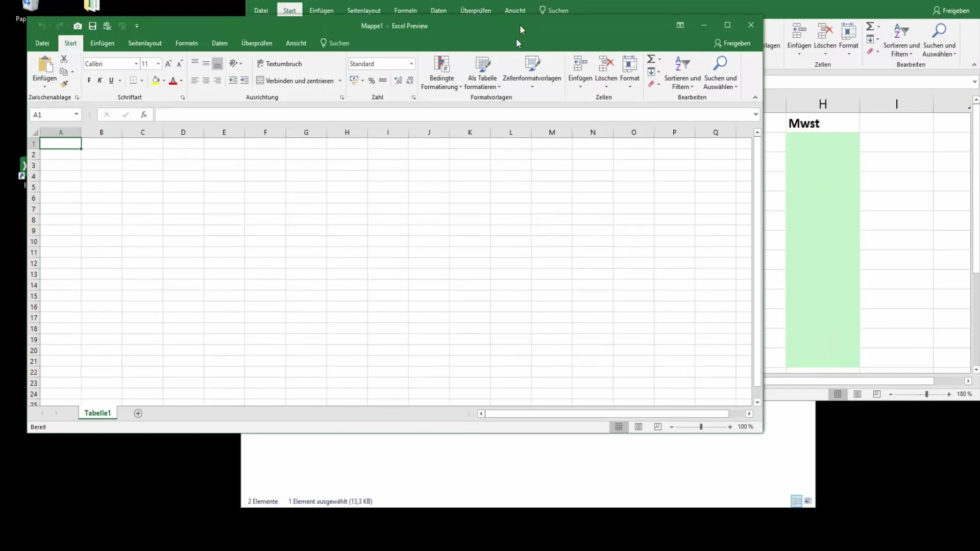This screenshot has width=980, height=551.
Task: Open the Daten tab in front window
Action: (220, 43)
